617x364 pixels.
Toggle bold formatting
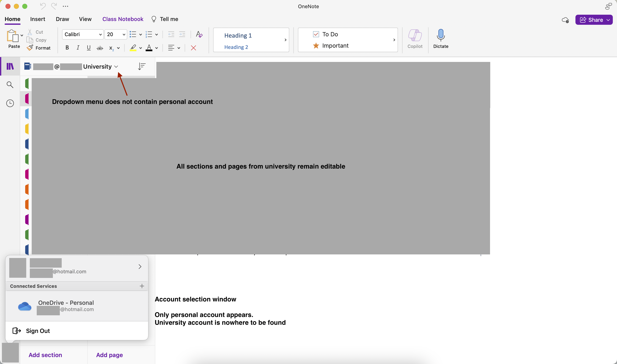(x=67, y=48)
